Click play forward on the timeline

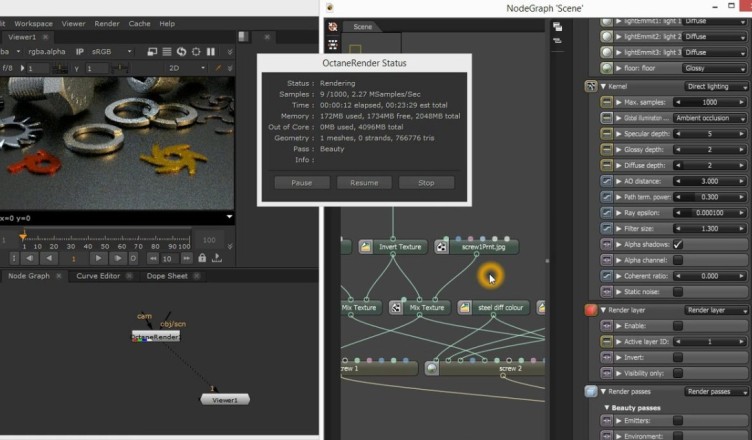click(x=98, y=258)
